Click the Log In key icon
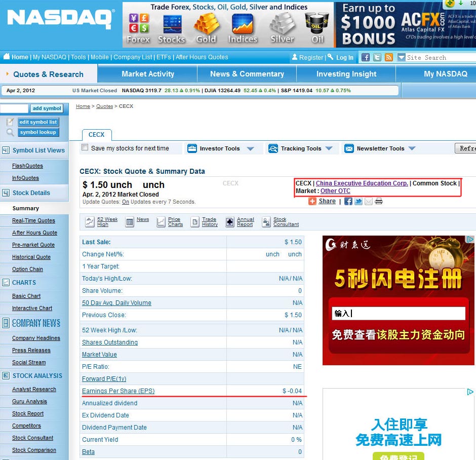 331,57
